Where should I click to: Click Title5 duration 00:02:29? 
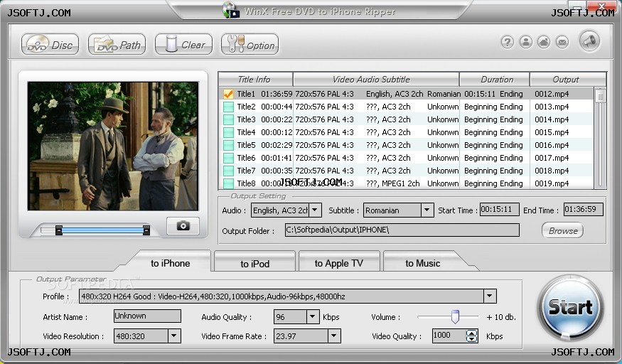point(277,145)
